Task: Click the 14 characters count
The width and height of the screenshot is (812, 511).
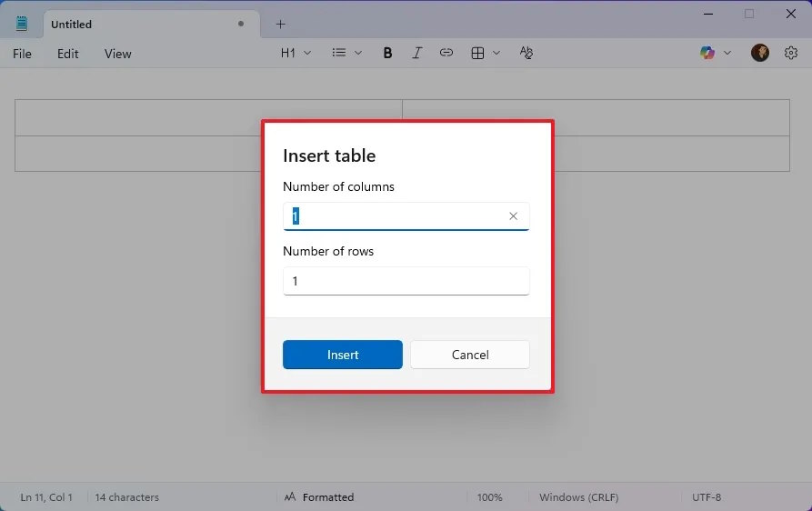Action: pyautogui.click(x=127, y=497)
